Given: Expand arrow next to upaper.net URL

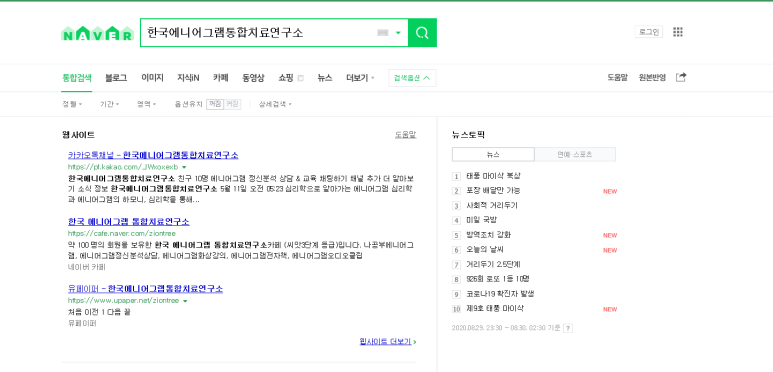Looking at the screenshot, I should pyautogui.click(x=185, y=301).
